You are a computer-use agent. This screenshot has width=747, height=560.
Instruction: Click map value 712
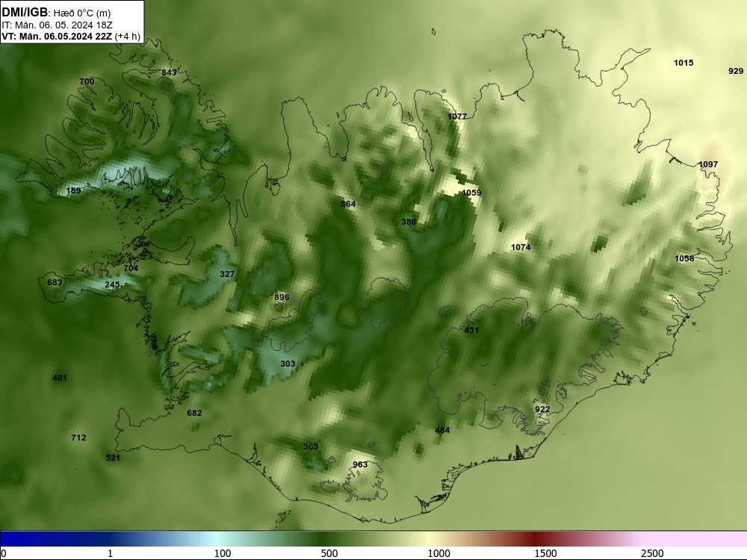point(78,438)
